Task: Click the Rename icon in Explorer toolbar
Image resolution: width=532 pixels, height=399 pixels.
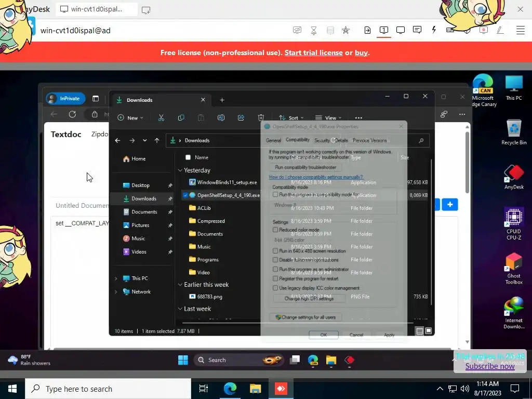Action: 221,118
